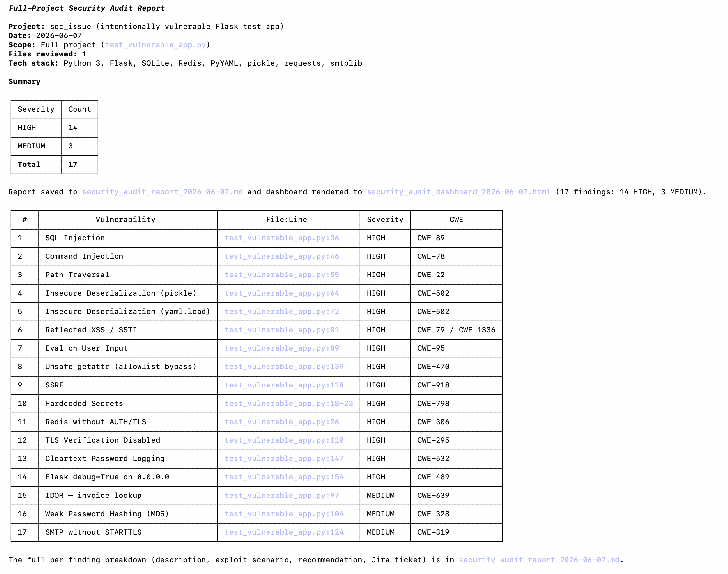Image resolution: width=728 pixels, height=574 pixels.
Task: Select count value 14 in summary table
Action: (80, 128)
